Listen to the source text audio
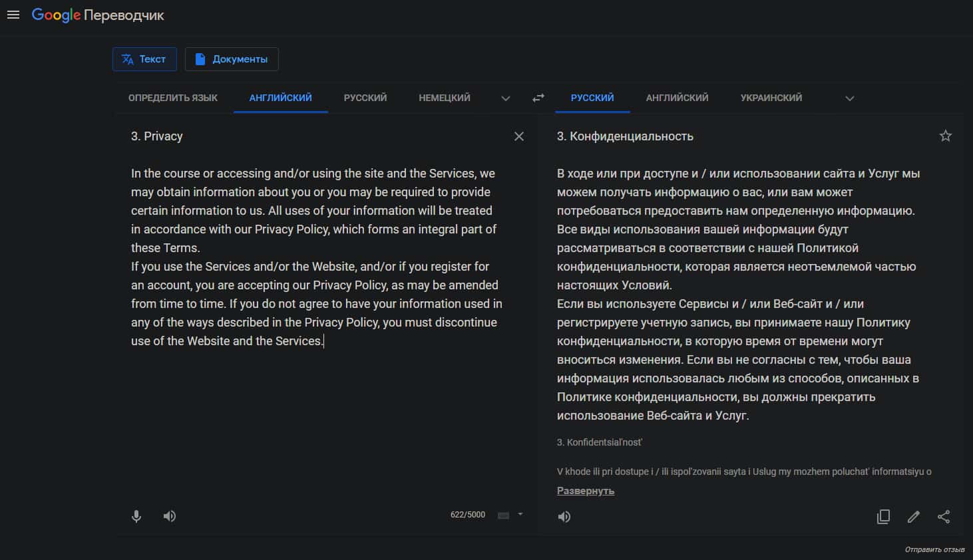973x560 pixels. [x=170, y=516]
